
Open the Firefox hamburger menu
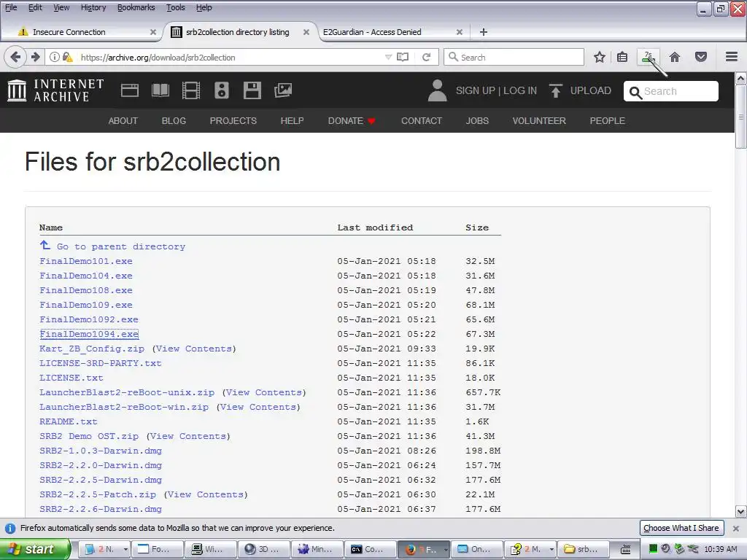[x=732, y=57]
